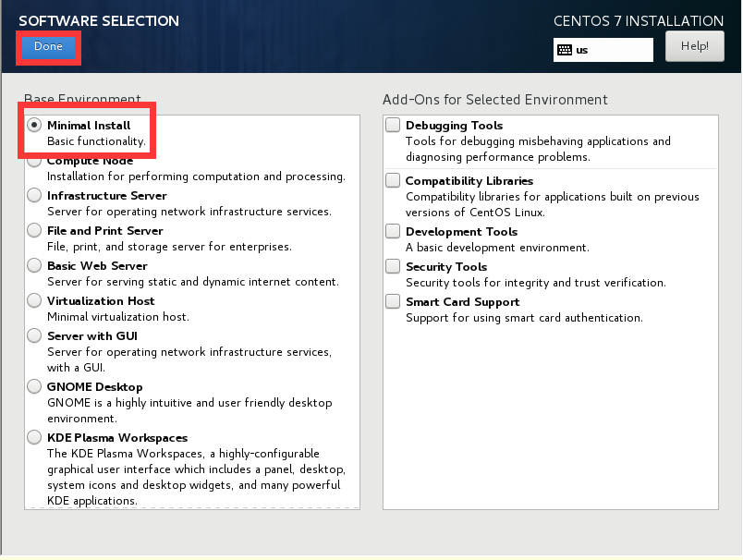Select the Basic Web Server radio button
The width and height of the screenshot is (743, 560).
(x=35, y=266)
